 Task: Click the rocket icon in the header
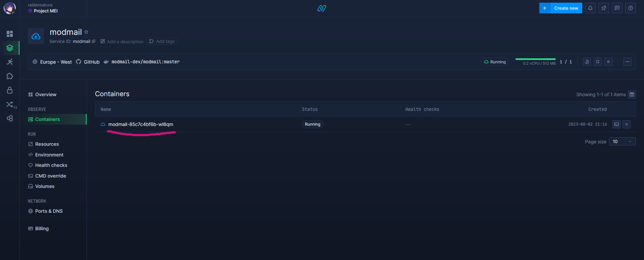pos(604,8)
